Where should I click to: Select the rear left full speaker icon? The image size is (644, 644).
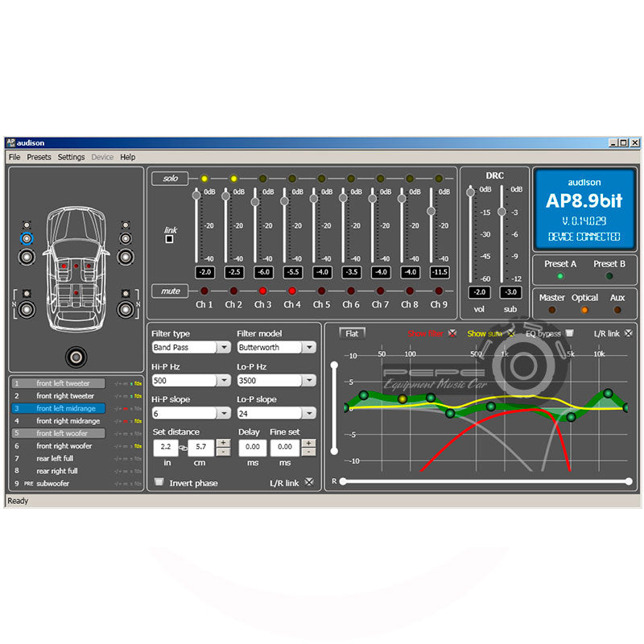pyautogui.click(x=27, y=309)
